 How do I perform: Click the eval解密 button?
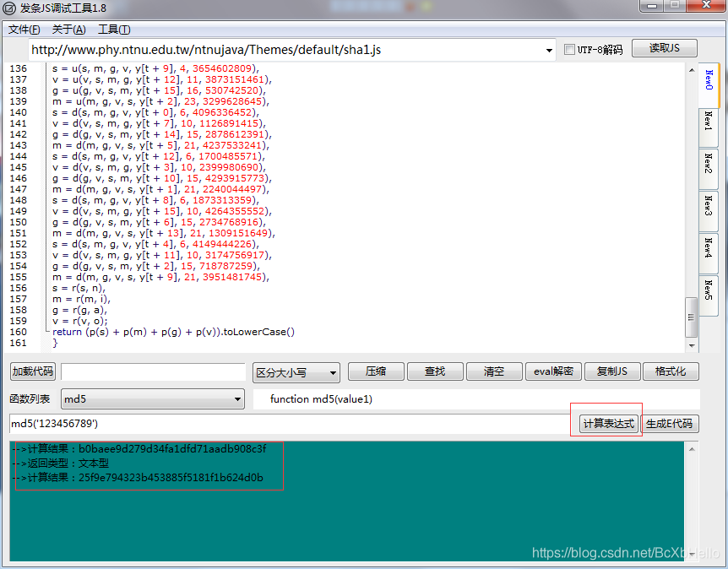pos(553,371)
